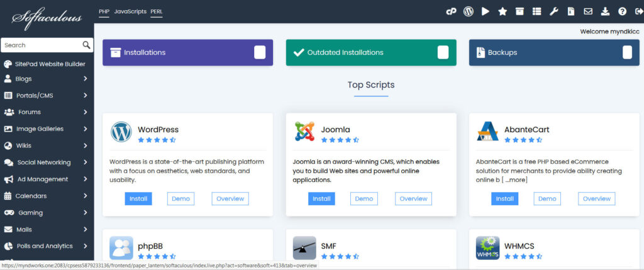The height and width of the screenshot is (270, 644).
Task: Open settings via the wrench icon
Action: click(x=553, y=11)
